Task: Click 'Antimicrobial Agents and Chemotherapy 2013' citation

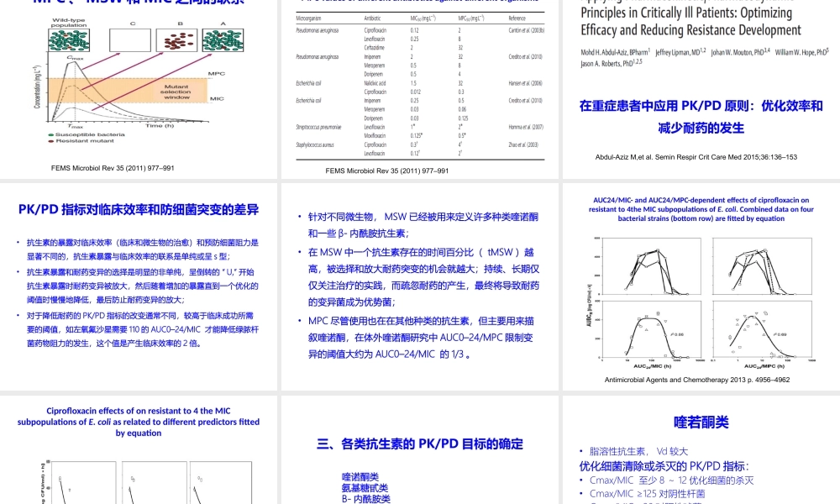Action: 697,380
